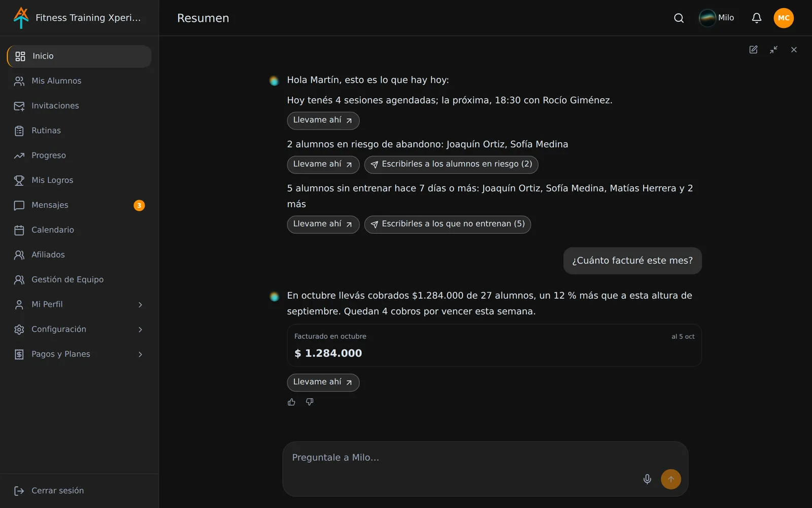This screenshot has height=508, width=812.
Task: Collapse the chat with minimize arrows icon
Action: [773, 50]
